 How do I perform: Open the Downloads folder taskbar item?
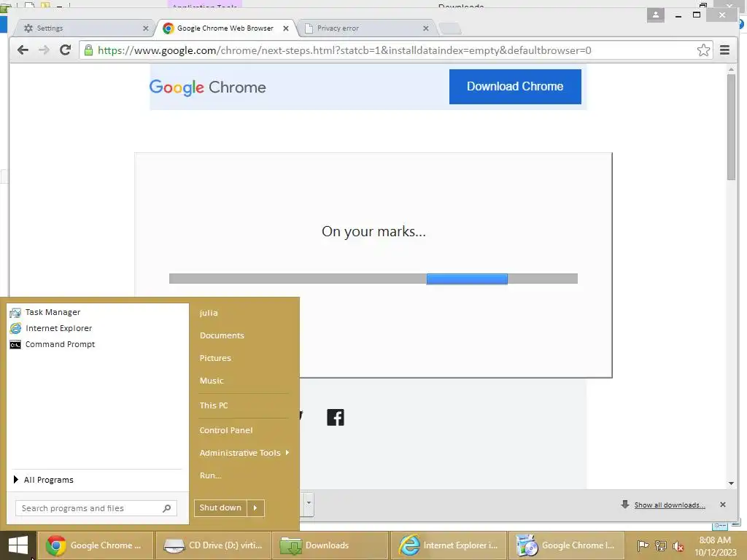point(330,545)
